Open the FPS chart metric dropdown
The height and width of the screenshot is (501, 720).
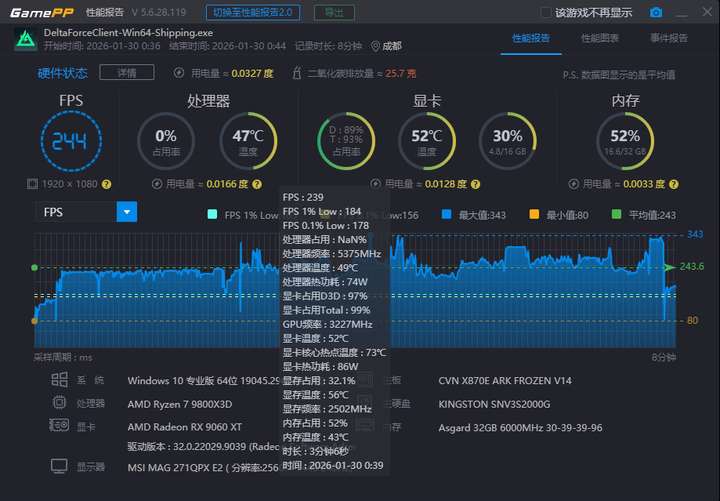coord(127,212)
